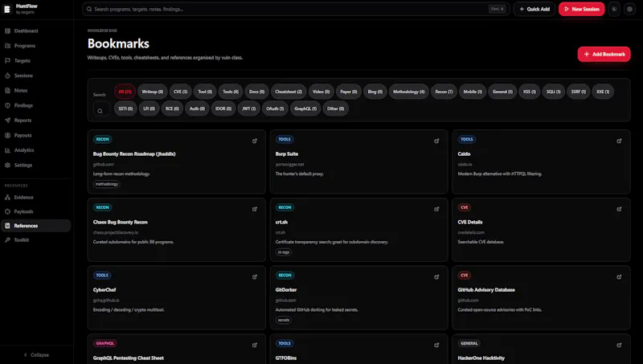Open sidebar Settings via the gear icon
This screenshot has width=643, height=364.
coord(7,165)
